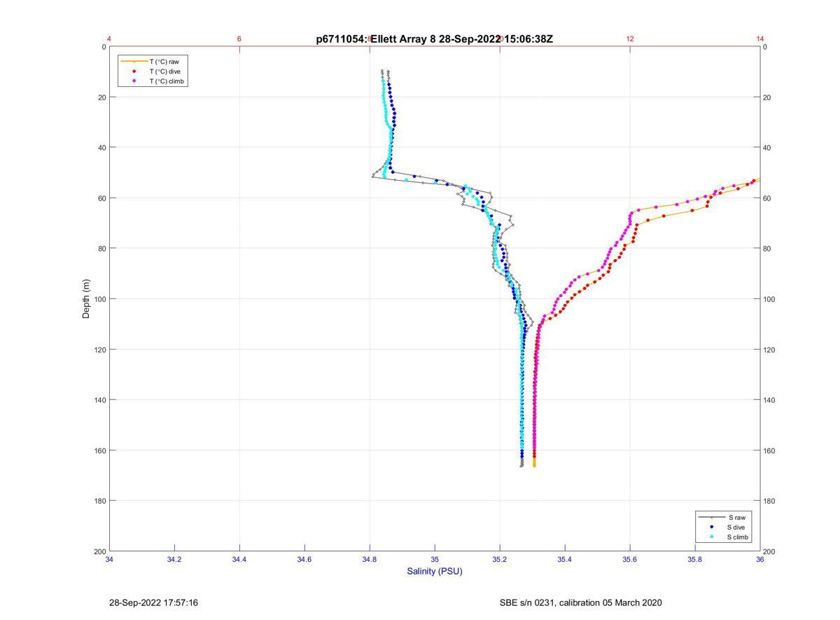
Task: Click '60' on the left depth axis
Action: 102,198
